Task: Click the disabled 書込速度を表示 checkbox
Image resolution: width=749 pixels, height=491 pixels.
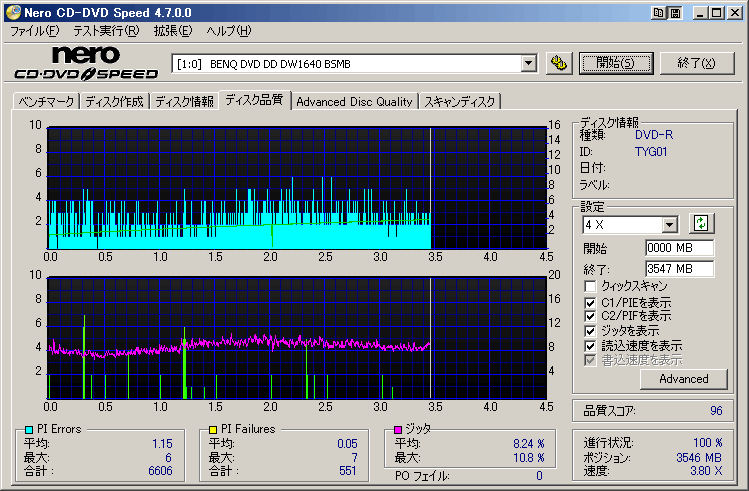Action: 590,360
